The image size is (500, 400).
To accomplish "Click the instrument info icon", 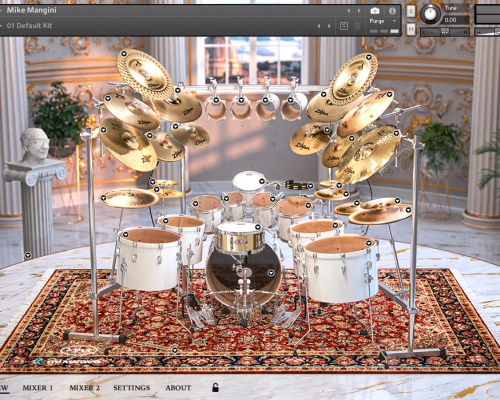I will 392,11.
